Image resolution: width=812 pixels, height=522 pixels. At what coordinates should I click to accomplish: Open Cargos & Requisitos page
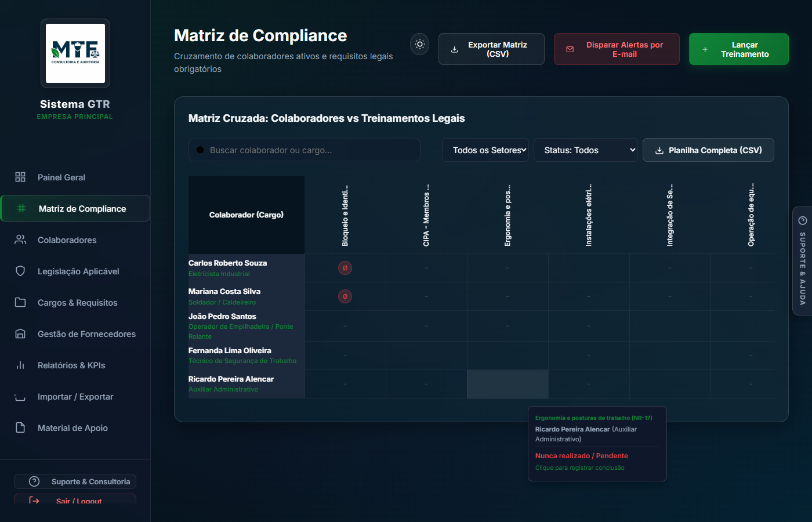(75, 302)
